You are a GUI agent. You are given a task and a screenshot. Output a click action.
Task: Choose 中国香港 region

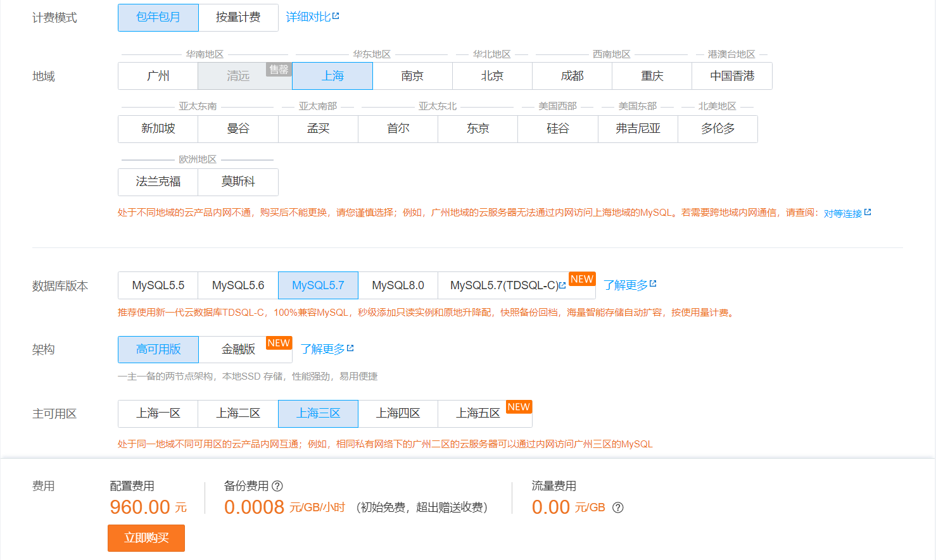pos(732,76)
